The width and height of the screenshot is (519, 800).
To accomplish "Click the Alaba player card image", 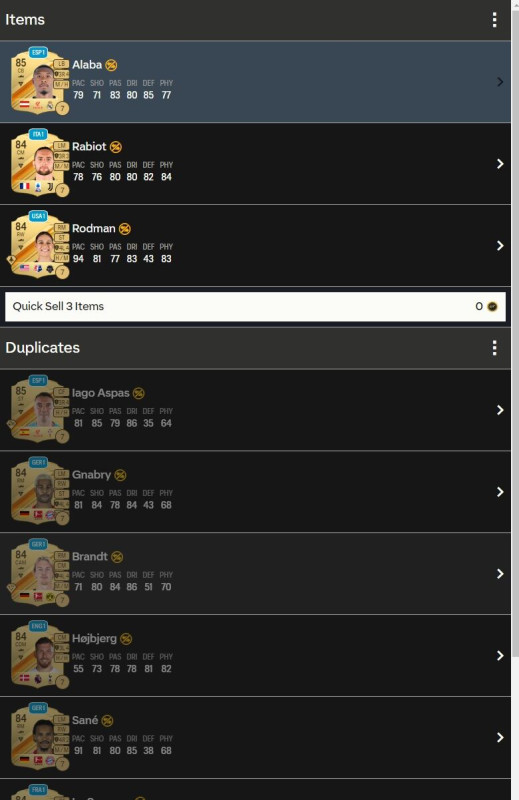I will point(40,81).
